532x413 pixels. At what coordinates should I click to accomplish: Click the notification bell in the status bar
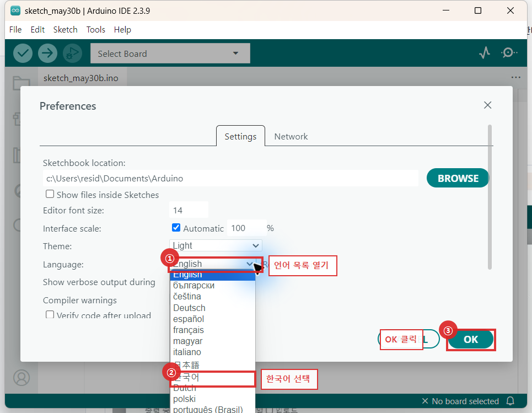tap(510, 401)
